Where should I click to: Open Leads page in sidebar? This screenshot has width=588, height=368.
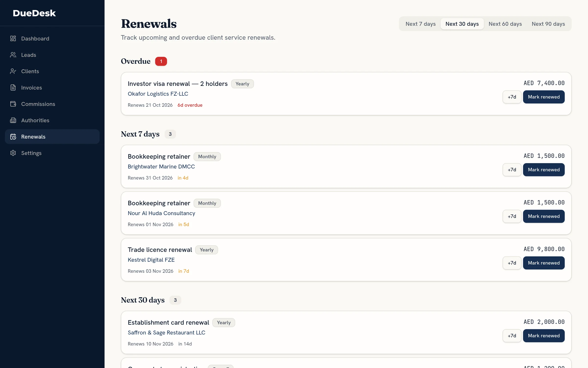(x=52, y=55)
